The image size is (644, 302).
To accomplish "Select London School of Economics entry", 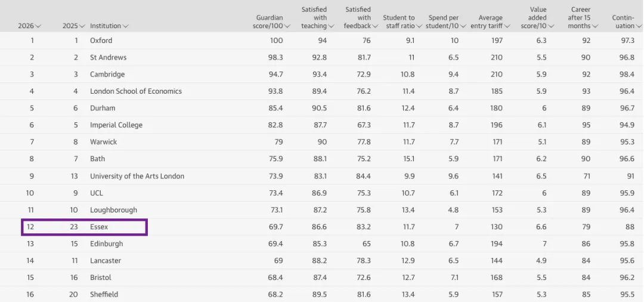I will (x=135, y=91).
